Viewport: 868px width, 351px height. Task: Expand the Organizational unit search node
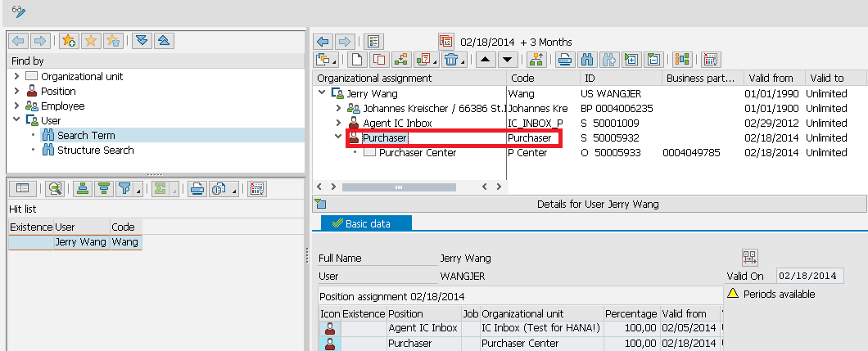[16, 76]
